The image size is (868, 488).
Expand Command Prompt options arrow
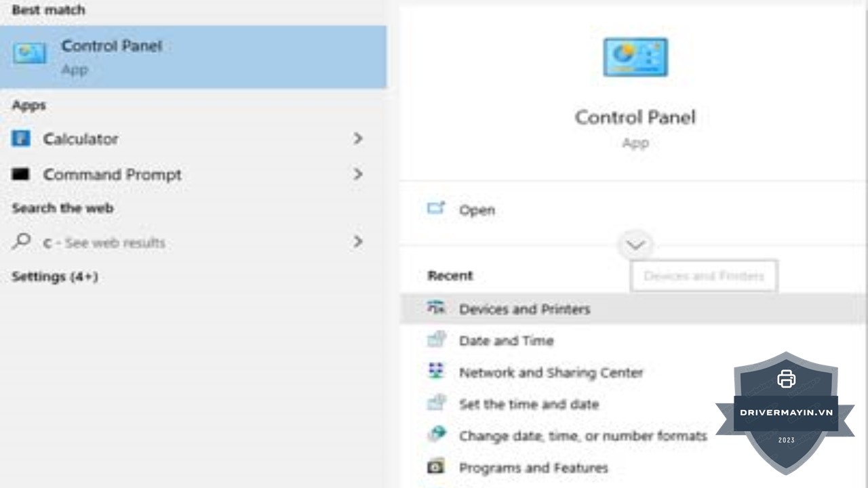pyautogui.click(x=357, y=174)
